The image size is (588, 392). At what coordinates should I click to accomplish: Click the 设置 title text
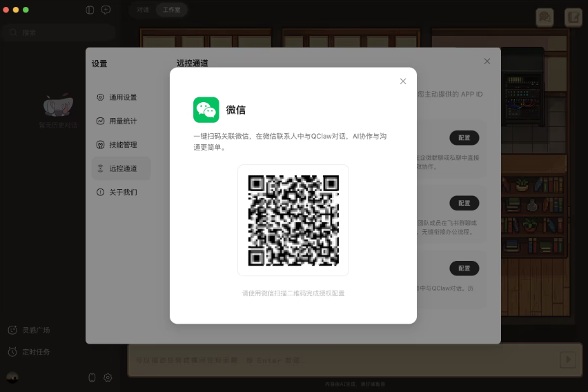pos(99,63)
